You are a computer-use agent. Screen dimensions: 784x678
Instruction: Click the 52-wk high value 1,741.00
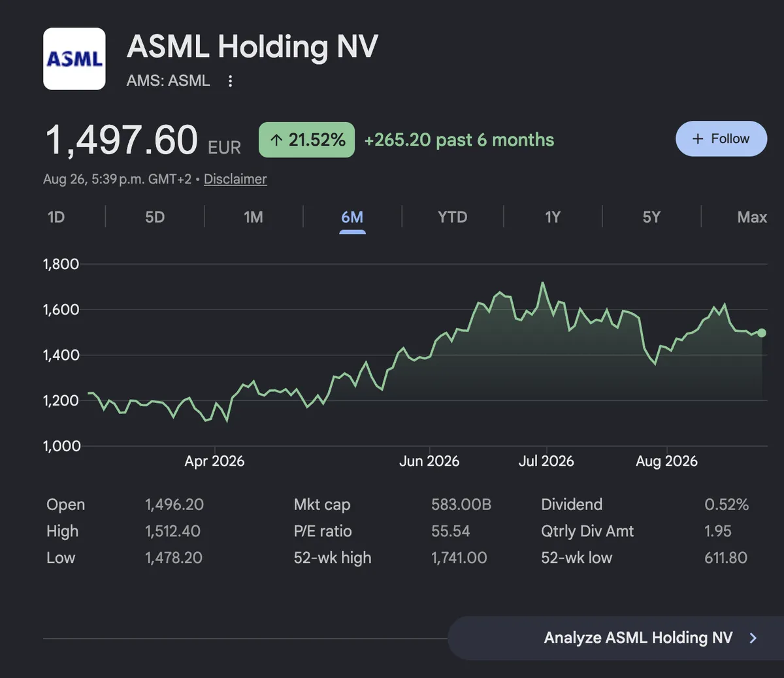coord(459,558)
